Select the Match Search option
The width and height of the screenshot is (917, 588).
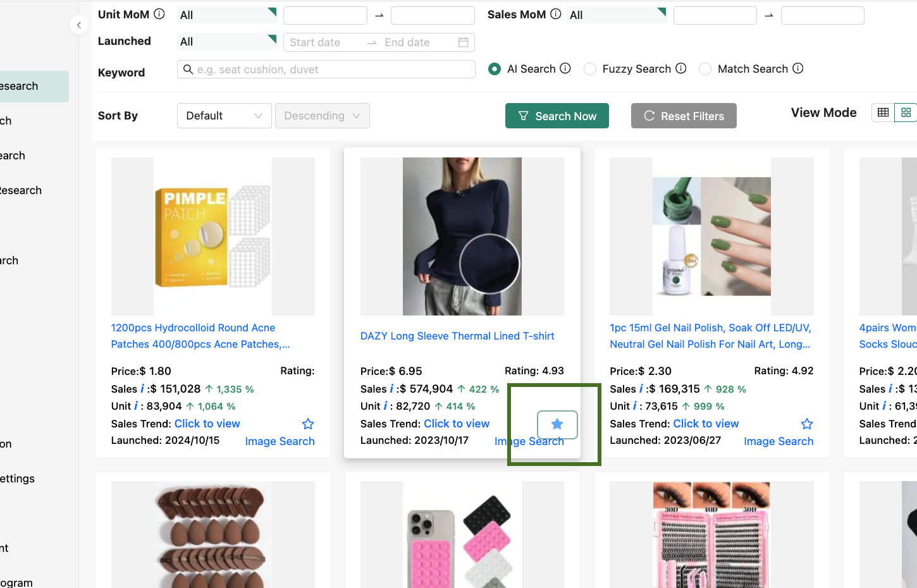705,69
